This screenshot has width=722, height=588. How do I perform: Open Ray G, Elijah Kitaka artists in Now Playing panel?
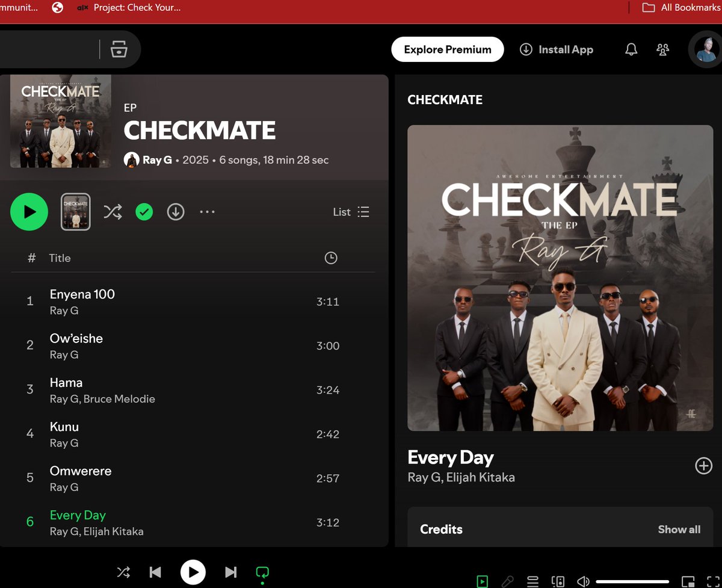461,478
